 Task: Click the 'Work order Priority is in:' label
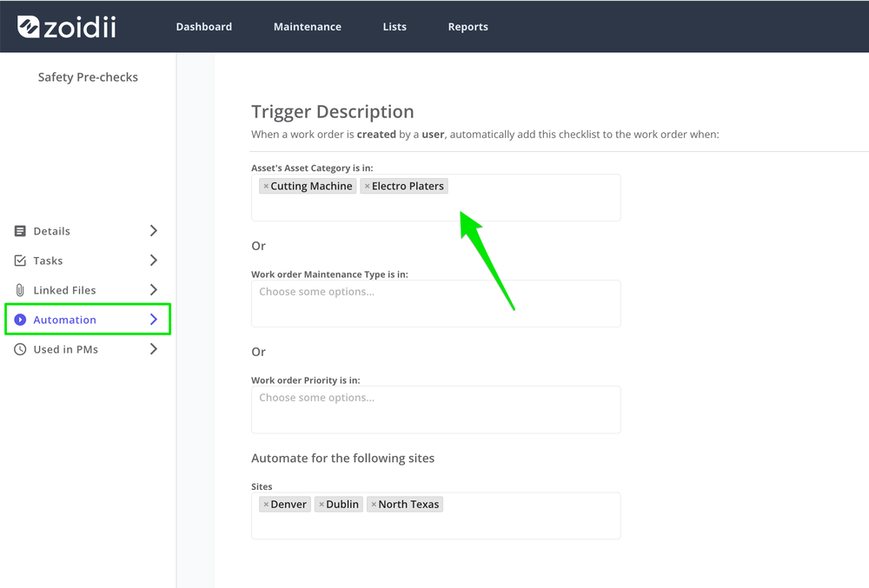coord(305,380)
